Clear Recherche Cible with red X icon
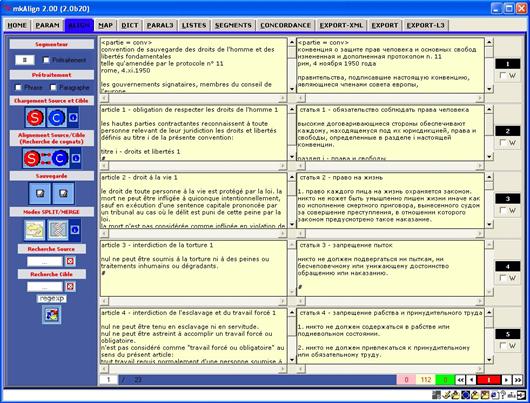 pos(70,286)
